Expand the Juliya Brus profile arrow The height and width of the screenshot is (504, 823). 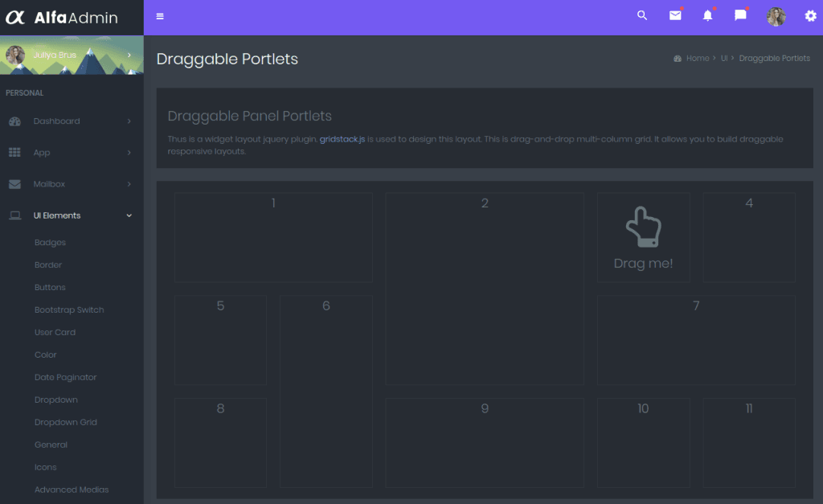(x=129, y=55)
